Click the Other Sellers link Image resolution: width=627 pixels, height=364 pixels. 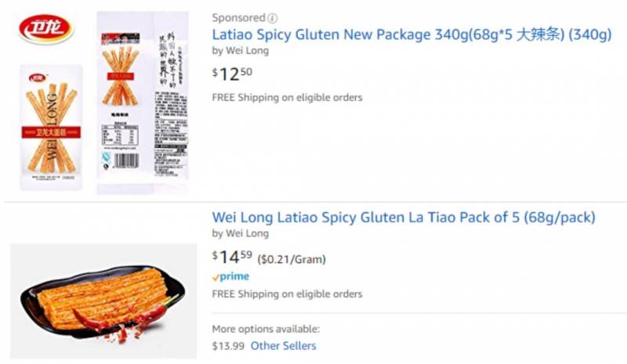click(283, 345)
